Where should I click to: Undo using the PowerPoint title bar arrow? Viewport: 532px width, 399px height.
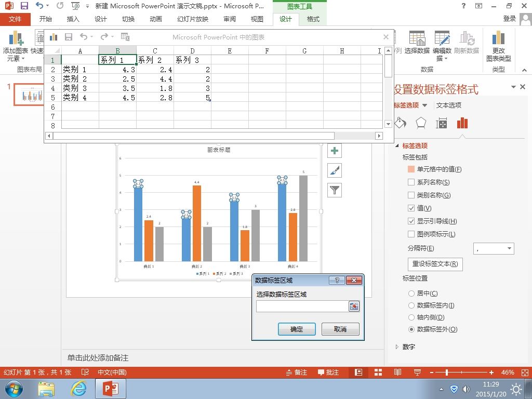click(x=39, y=5)
